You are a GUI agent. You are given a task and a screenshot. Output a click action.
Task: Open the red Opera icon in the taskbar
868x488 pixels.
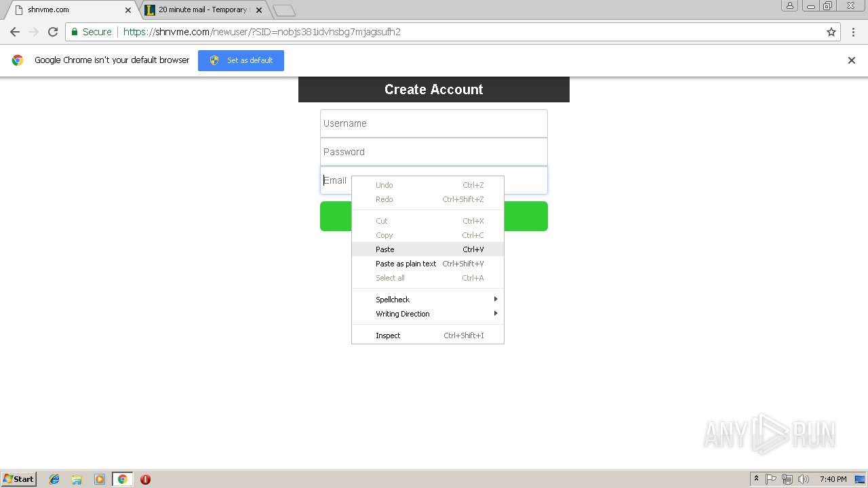[145, 479]
